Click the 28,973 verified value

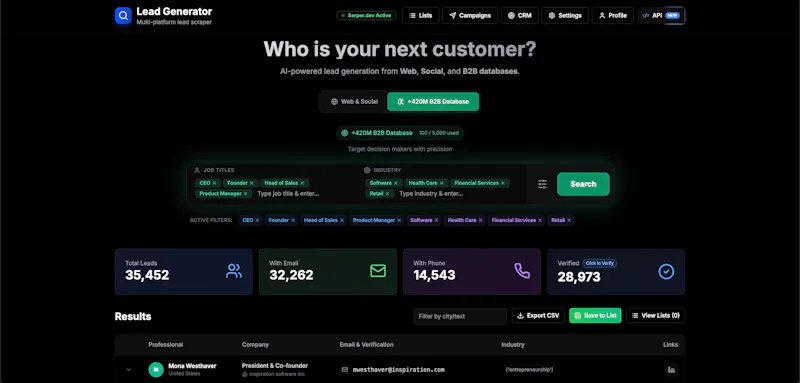click(579, 277)
